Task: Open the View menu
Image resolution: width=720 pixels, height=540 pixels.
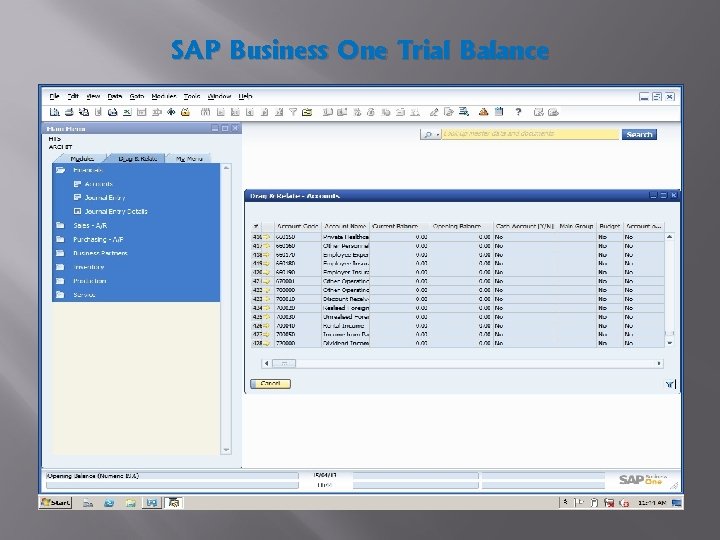Action: [93, 96]
